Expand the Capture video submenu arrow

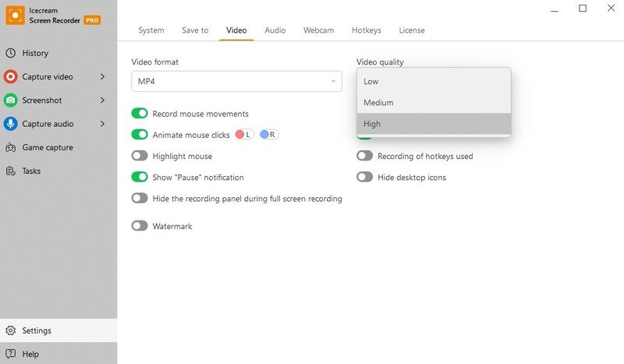tap(103, 76)
